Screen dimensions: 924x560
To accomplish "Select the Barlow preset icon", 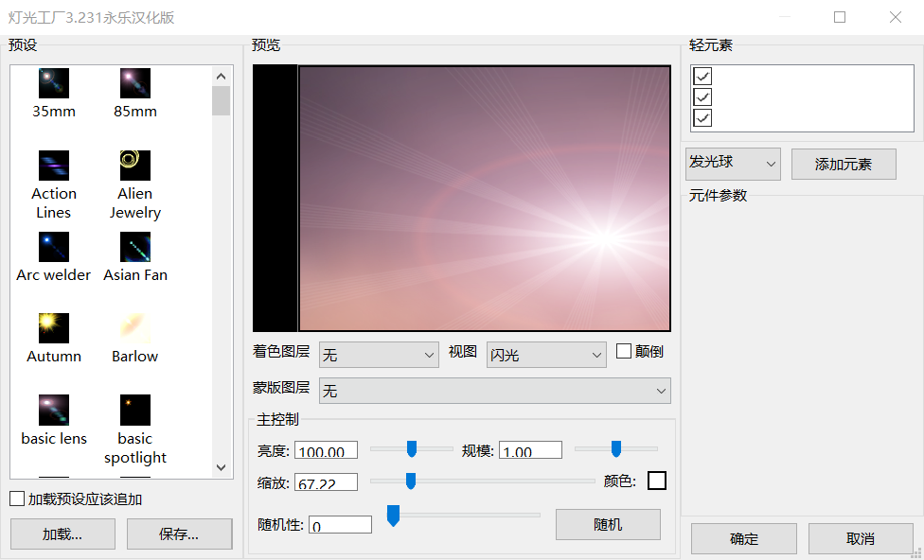I will [135, 328].
